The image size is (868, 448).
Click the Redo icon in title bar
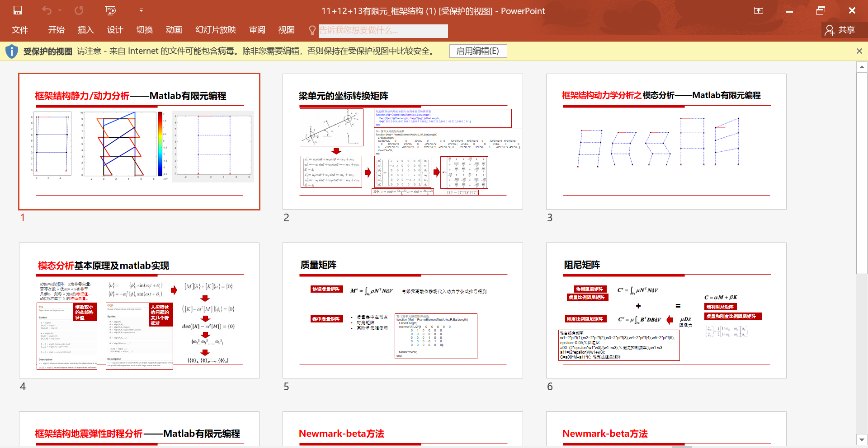click(x=79, y=10)
